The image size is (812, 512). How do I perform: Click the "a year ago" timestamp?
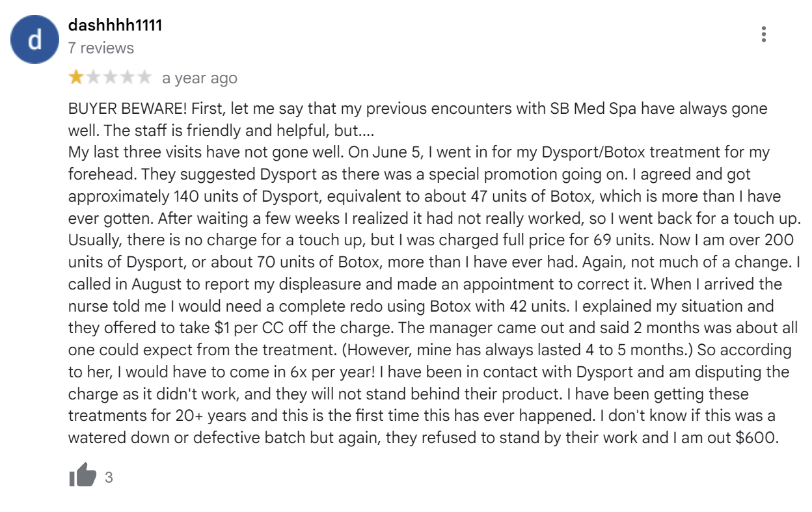coord(199,79)
